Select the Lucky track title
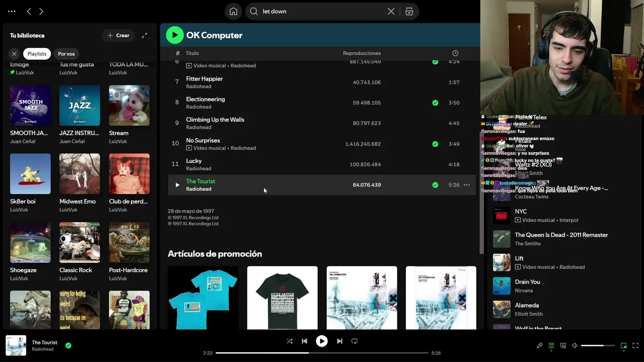The image size is (644, 362). click(x=194, y=161)
